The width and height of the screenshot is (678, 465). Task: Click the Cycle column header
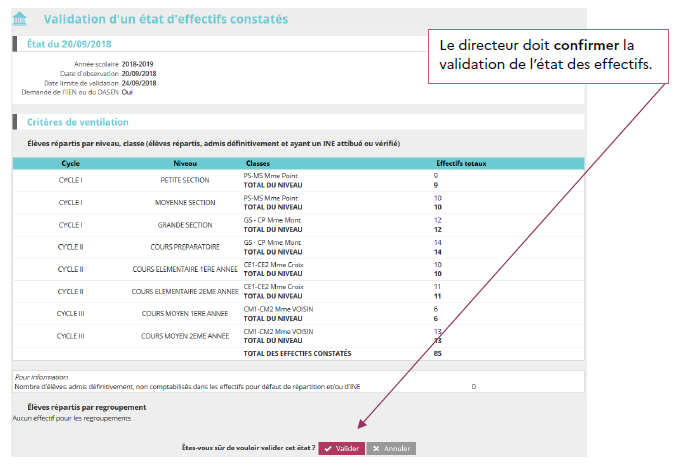point(70,163)
